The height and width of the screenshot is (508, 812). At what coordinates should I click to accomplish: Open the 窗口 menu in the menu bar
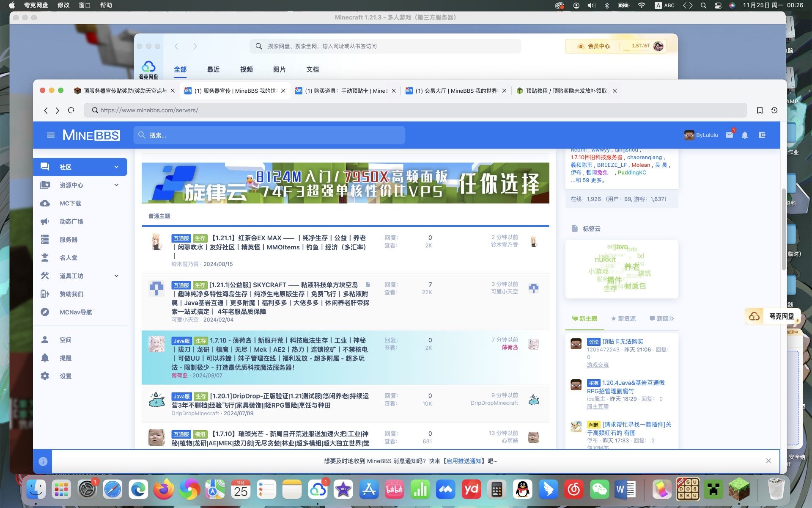85,5
